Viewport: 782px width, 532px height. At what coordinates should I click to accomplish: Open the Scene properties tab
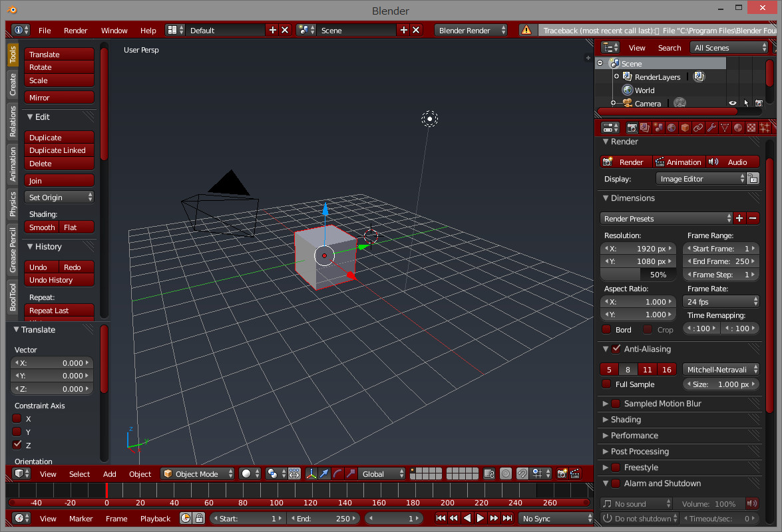coord(658,128)
